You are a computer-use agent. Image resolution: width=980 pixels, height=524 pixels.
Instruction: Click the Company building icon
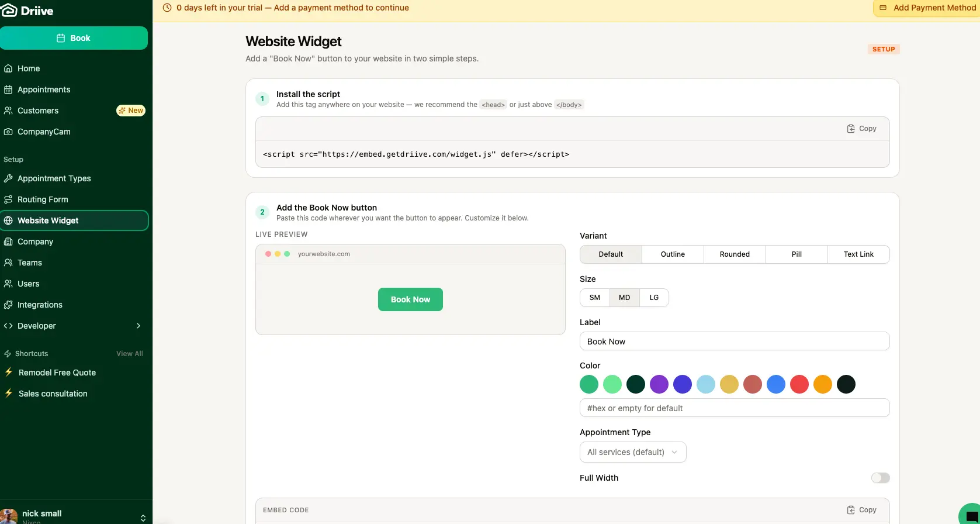pos(8,242)
